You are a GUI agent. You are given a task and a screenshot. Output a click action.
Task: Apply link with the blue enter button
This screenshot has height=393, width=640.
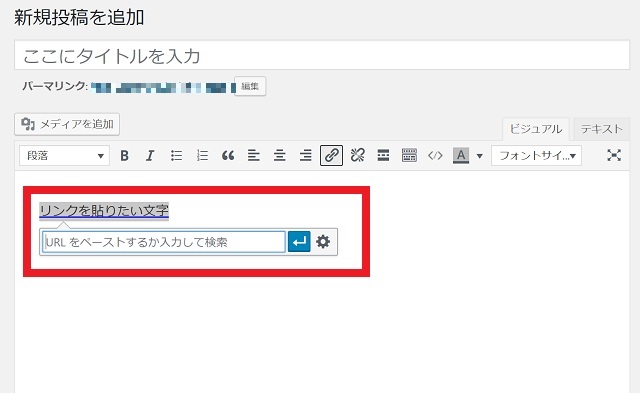click(x=299, y=242)
